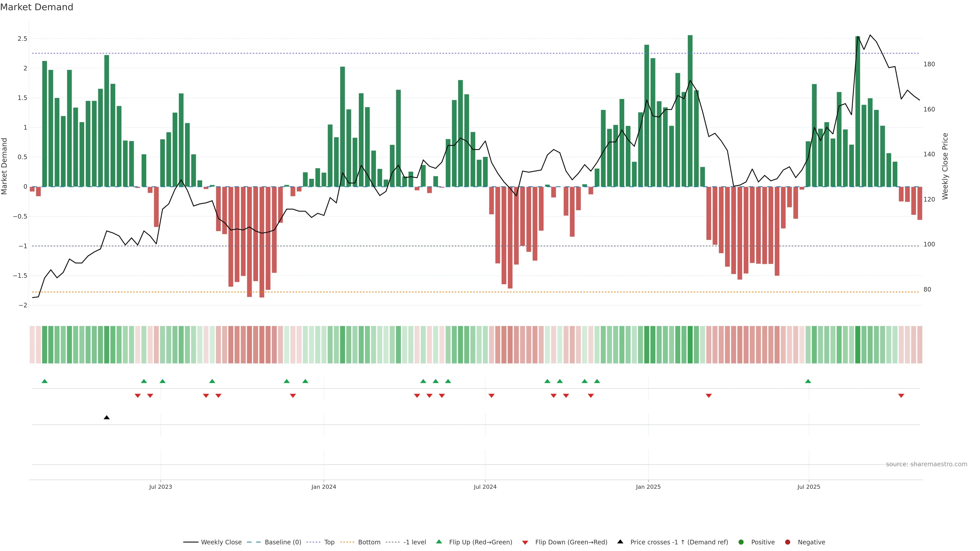Click the Market Demand chart title
The image size is (980, 551).
[x=36, y=7]
